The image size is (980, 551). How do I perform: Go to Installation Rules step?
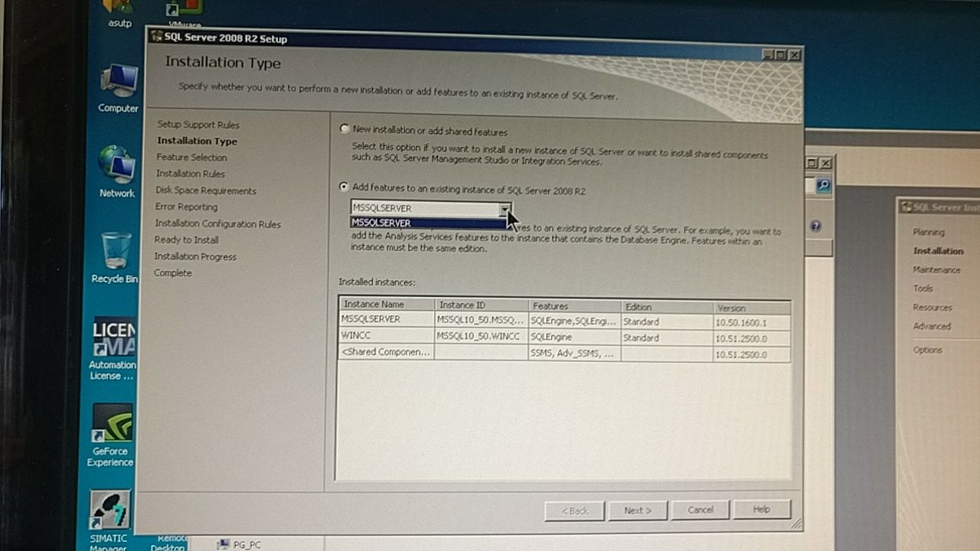pyautogui.click(x=191, y=174)
